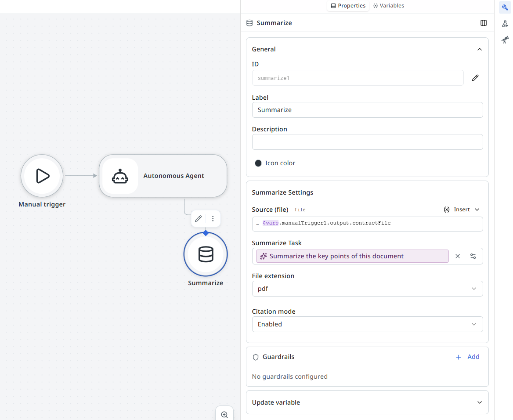Viewport: 513px width, 420px height.
Task: Click the pencil to edit the ID
Action: point(475,78)
